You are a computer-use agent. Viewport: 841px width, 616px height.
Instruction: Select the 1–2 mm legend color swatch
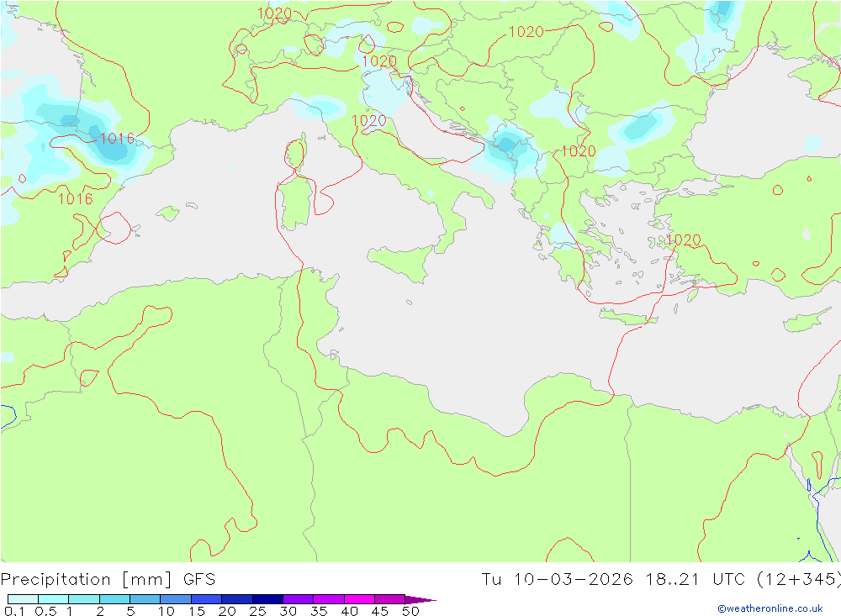coord(83,599)
